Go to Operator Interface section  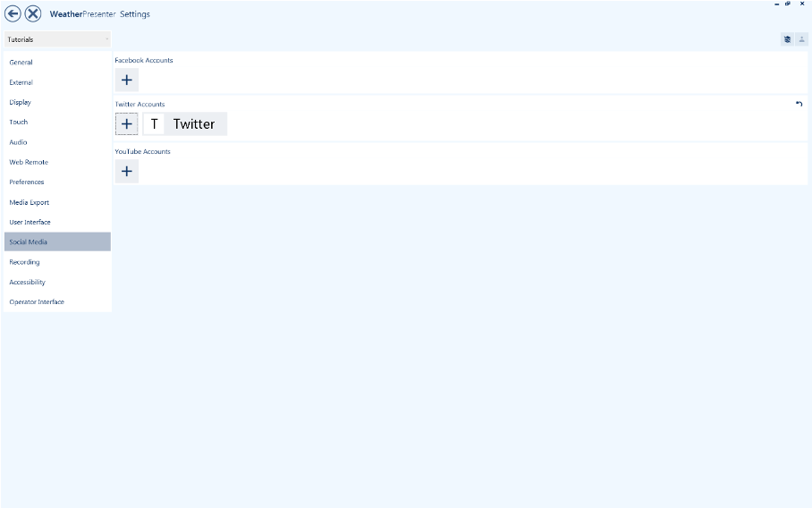(x=57, y=302)
